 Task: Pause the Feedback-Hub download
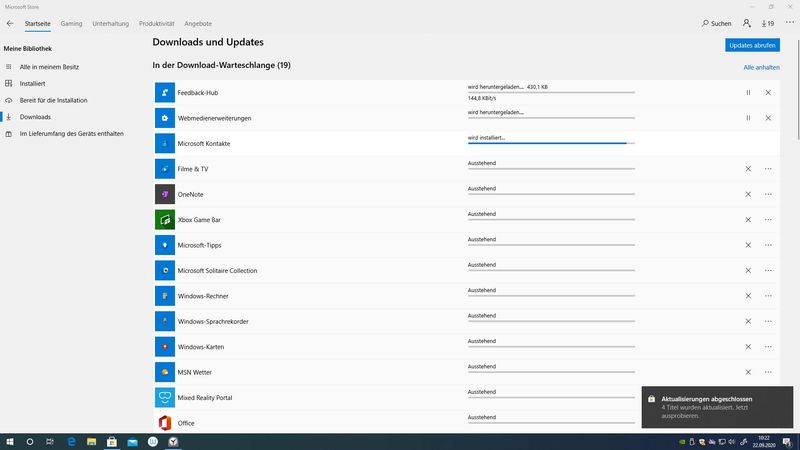coord(748,92)
